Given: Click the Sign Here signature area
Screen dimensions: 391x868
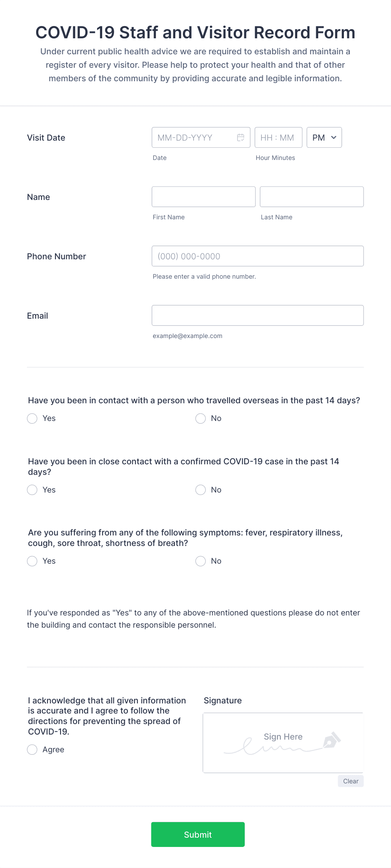Looking at the screenshot, I should click(x=283, y=743).
